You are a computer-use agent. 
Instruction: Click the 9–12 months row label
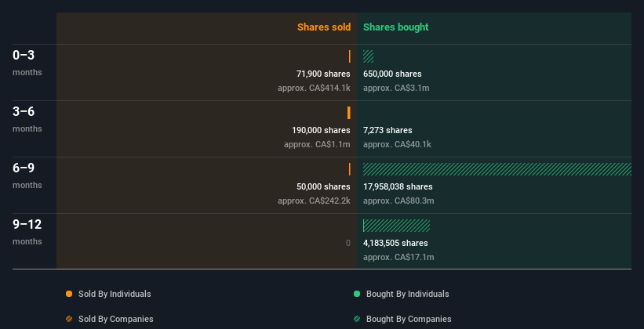pos(27,232)
